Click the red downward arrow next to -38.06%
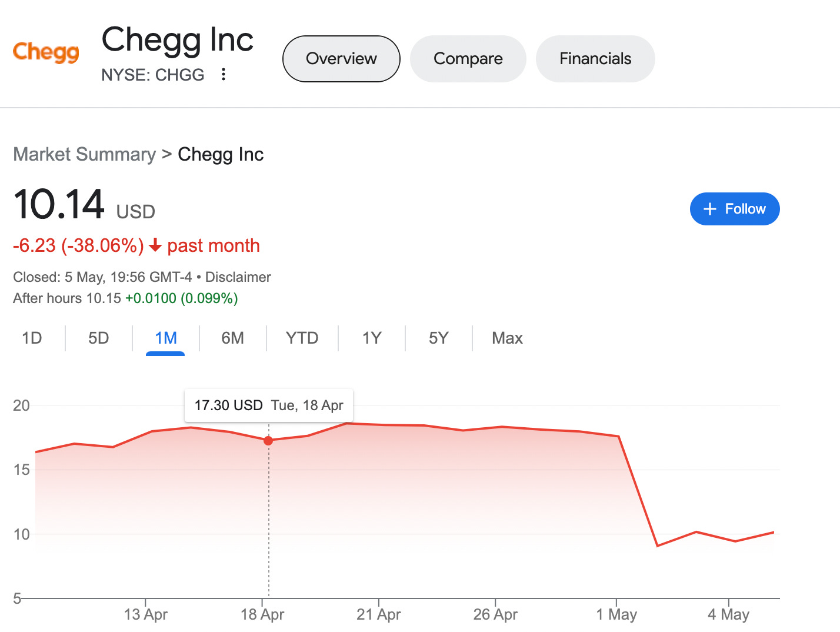840x632 pixels. [x=155, y=247]
